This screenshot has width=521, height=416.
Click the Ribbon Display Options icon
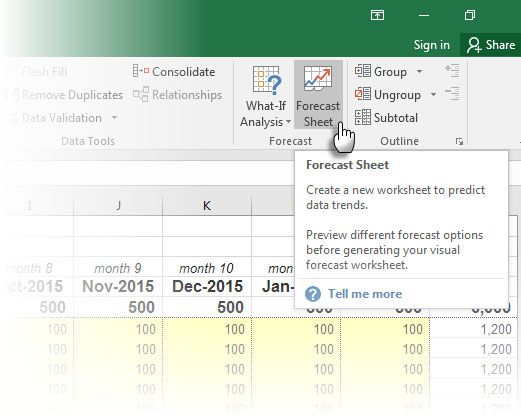[377, 15]
